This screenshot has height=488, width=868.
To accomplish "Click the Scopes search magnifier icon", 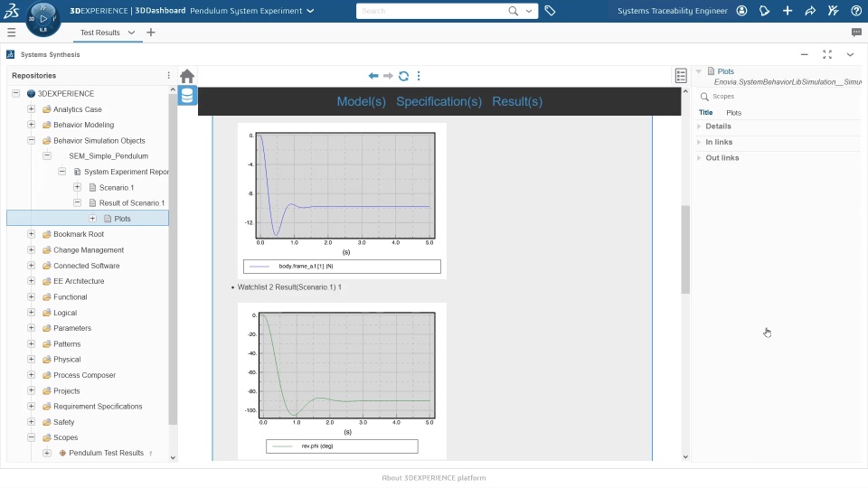I will [704, 97].
